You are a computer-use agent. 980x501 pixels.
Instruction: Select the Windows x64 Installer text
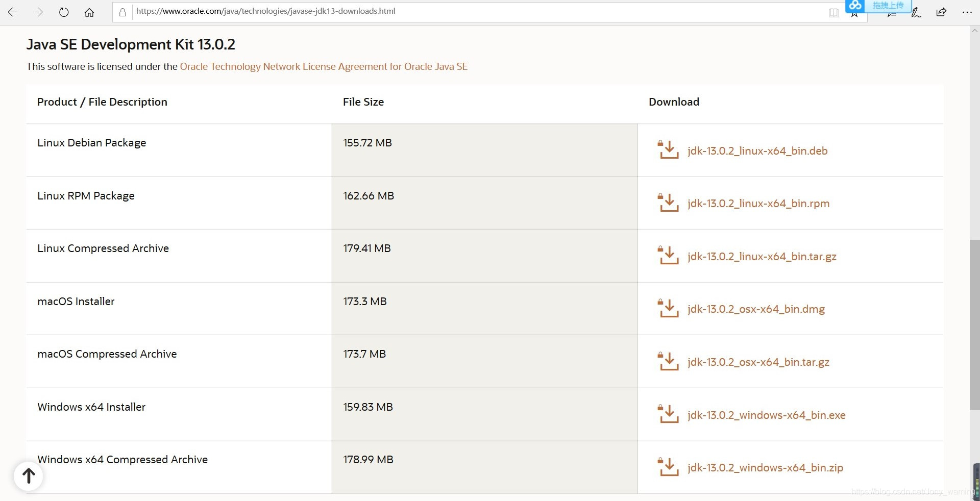click(x=91, y=407)
